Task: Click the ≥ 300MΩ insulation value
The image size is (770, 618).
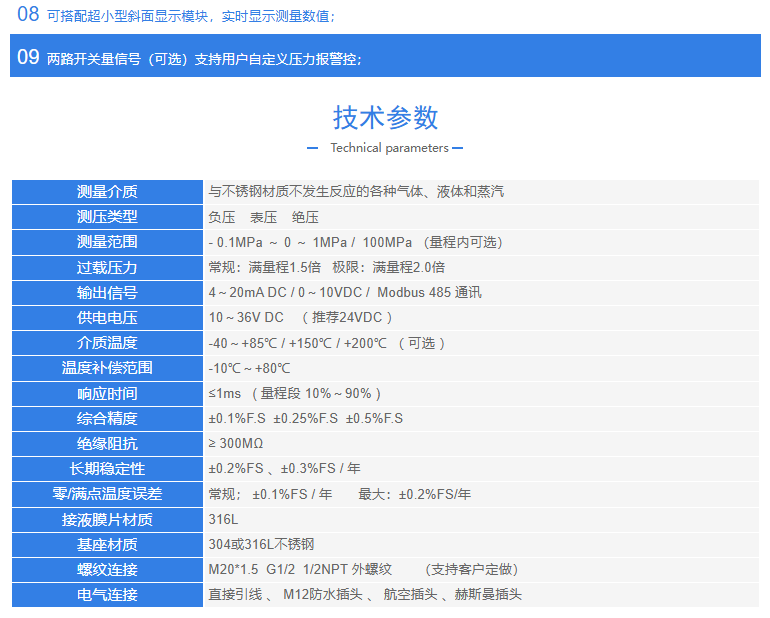Action: point(236,444)
